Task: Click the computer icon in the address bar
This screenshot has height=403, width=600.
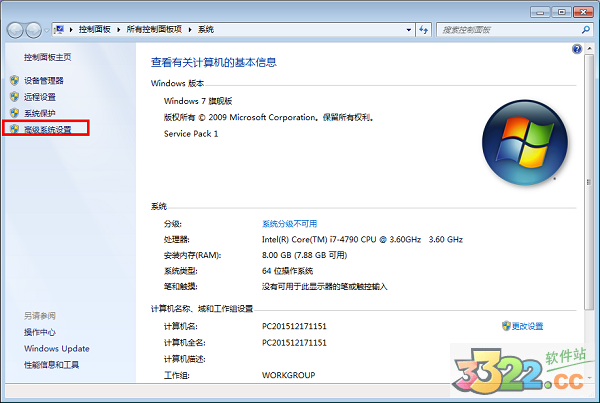Action: tap(59, 29)
